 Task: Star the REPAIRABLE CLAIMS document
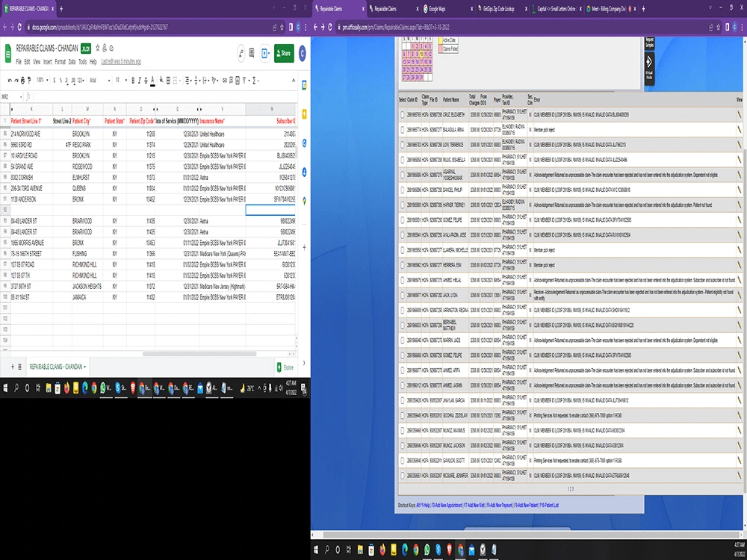click(x=98, y=48)
